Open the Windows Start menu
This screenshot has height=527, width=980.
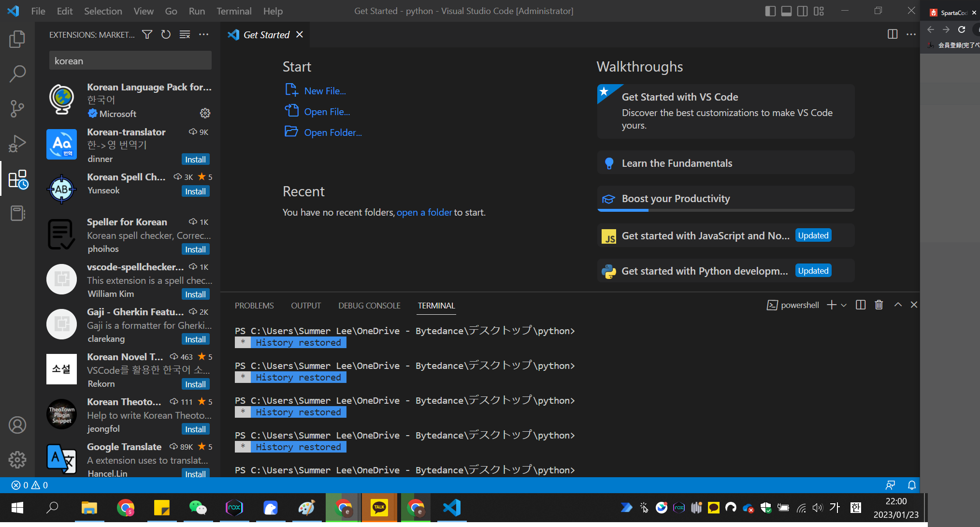17,508
